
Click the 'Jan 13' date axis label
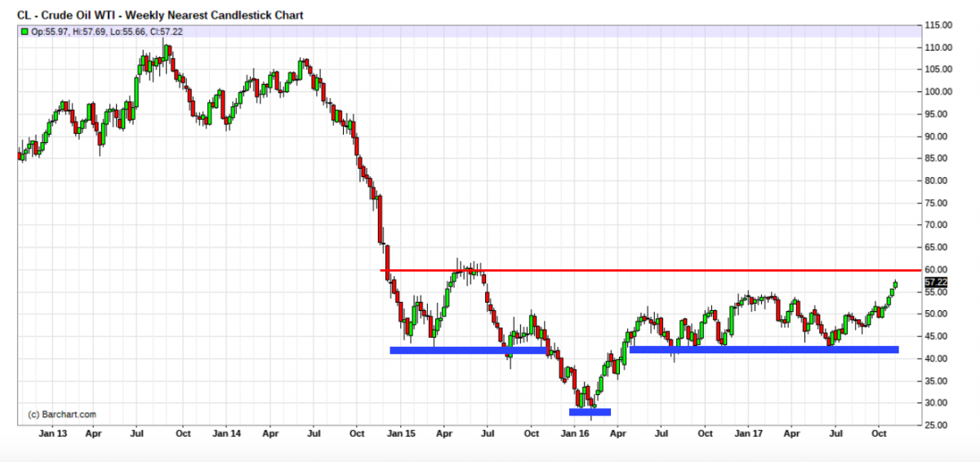point(52,434)
